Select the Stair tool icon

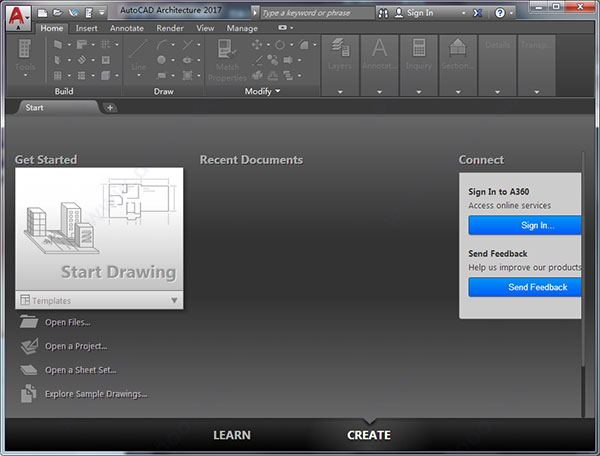(82, 60)
